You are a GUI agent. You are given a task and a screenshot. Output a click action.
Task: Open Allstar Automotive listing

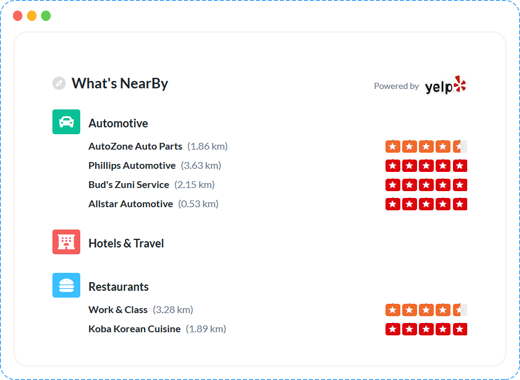[x=130, y=204]
